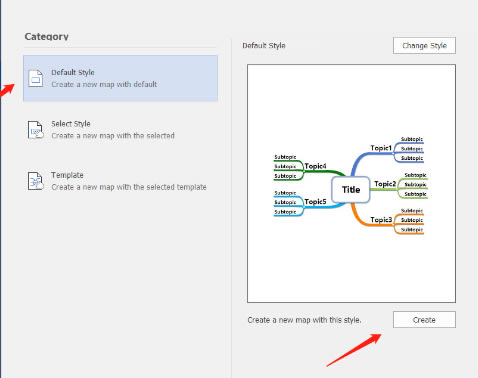Click the Select Style document icon

point(35,130)
